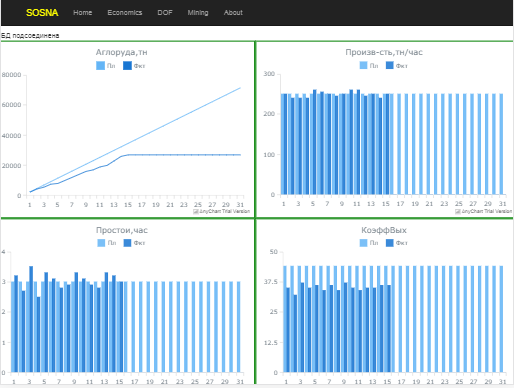514x388 pixels.
Task: Click the lowest Фкт bar at day 4 in Простои chart
Action: [39, 334]
